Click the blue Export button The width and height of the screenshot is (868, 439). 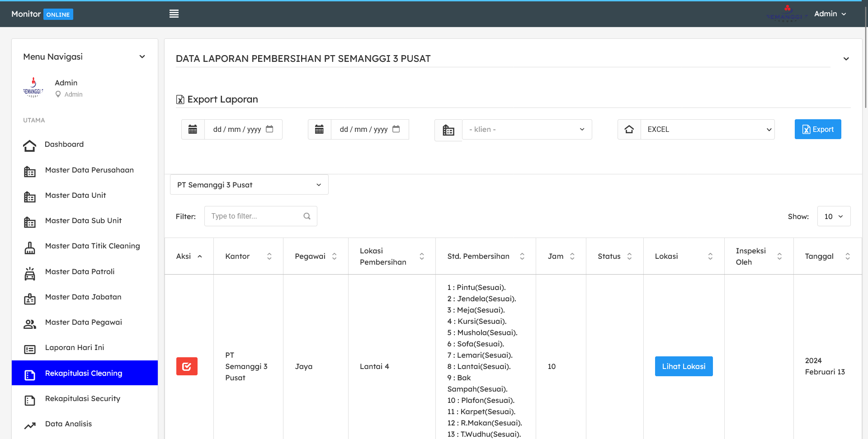pyautogui.click(x=818, y=130)
